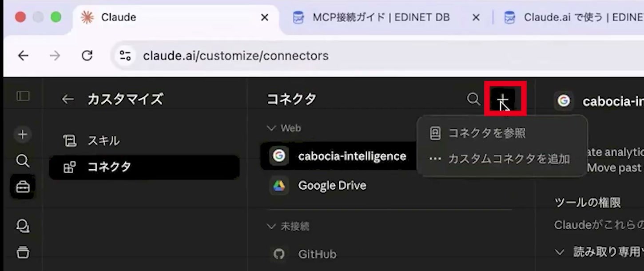Click the コネクタ blocks icon

coord(69,167)
